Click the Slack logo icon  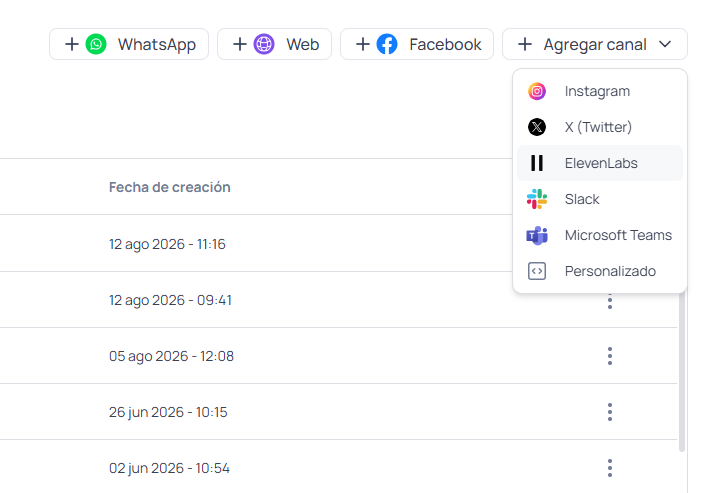pos(537,199)
